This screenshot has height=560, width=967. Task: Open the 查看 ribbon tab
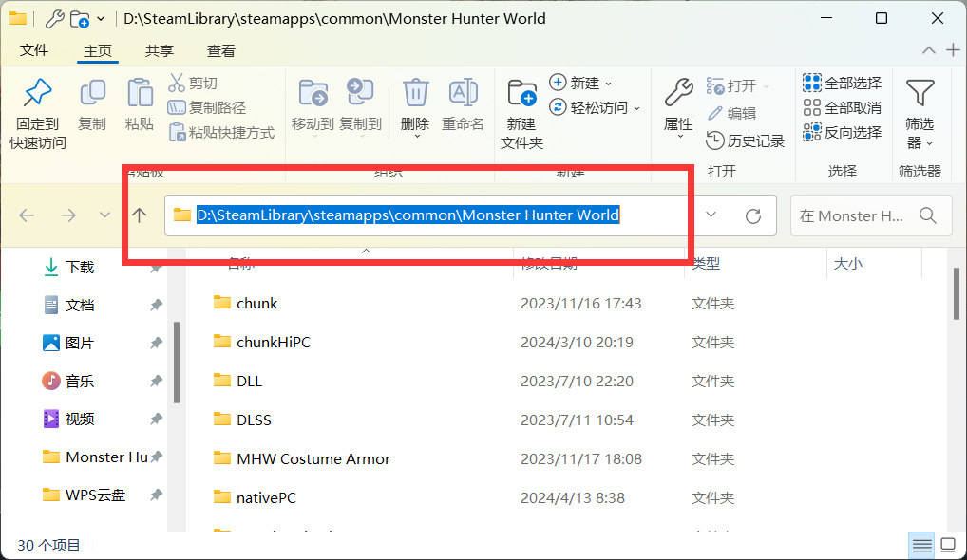(220, 50)
